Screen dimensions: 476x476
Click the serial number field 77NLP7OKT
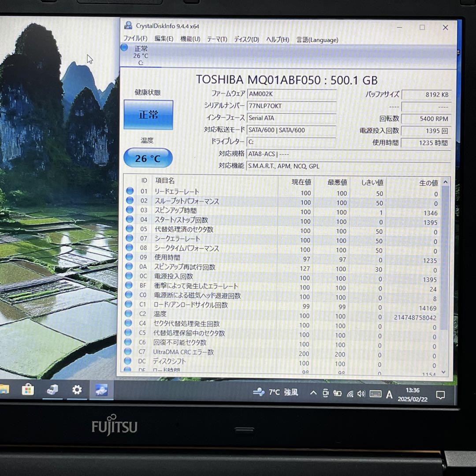(292, 106)
